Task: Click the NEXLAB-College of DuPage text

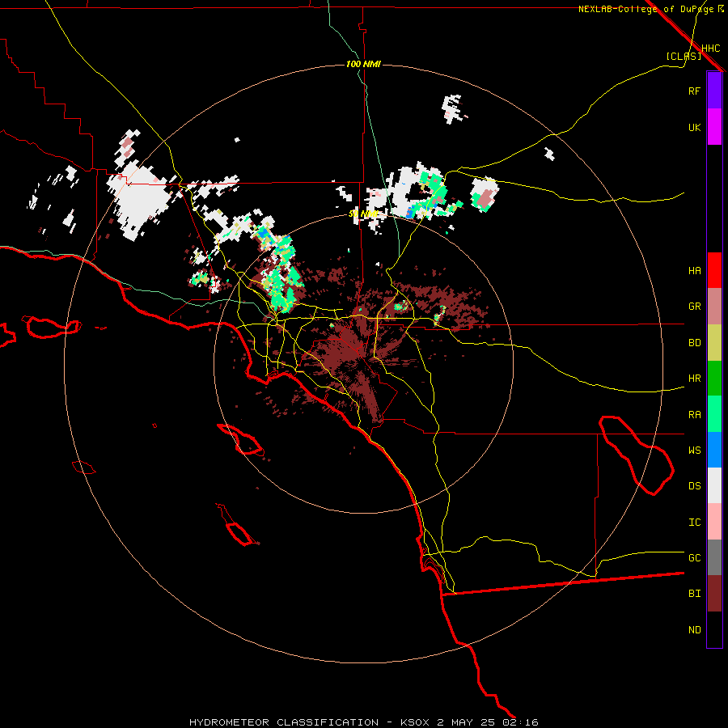Action: click(645, 9)
